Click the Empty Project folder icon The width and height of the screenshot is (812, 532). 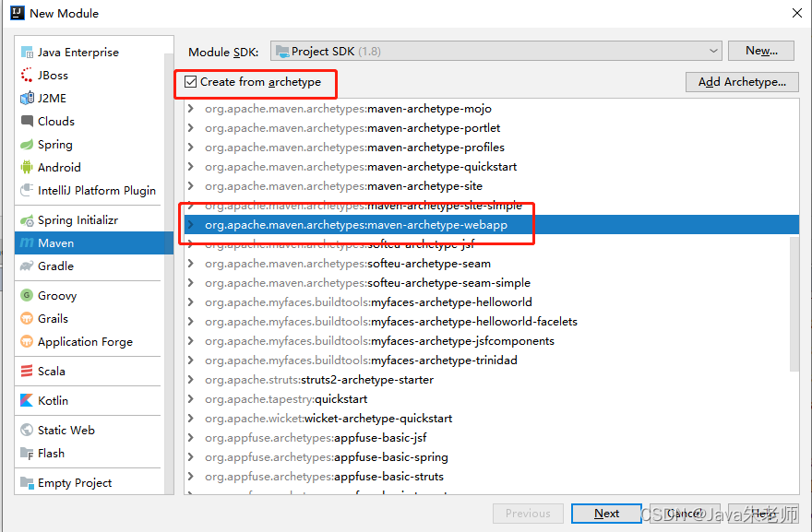point(27,483)
